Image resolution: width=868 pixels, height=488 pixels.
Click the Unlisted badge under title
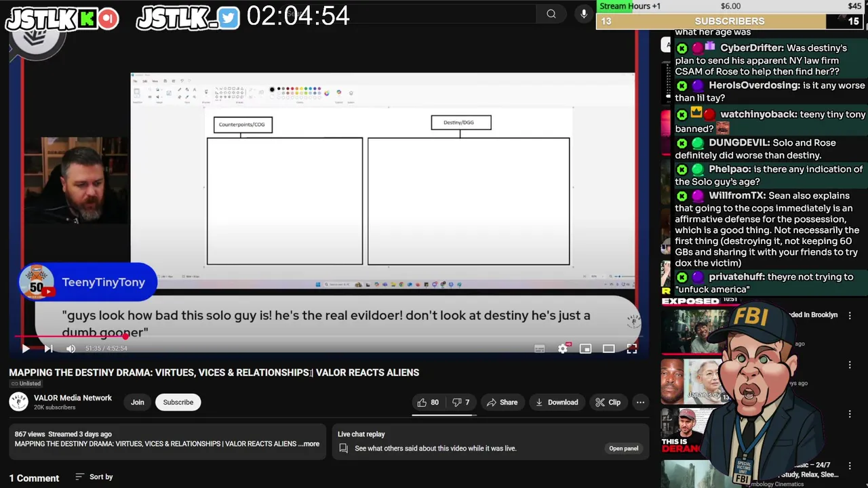click(26, 384)
